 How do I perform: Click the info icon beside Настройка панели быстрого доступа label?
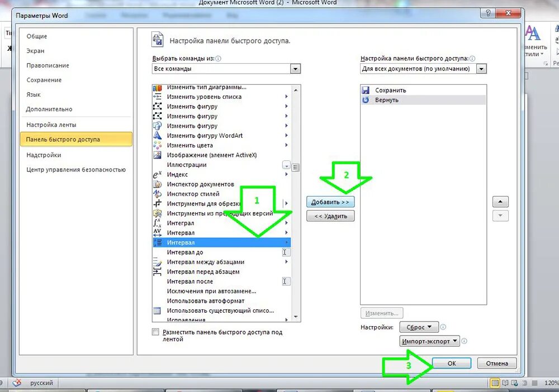[472, 59]
